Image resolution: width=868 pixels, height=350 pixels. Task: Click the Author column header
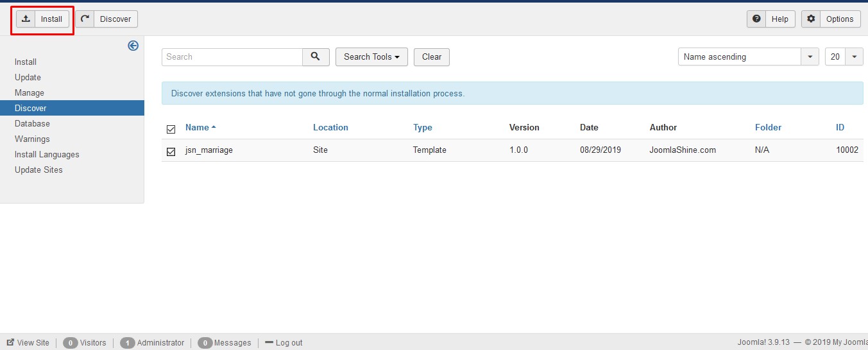coord(663,128)
